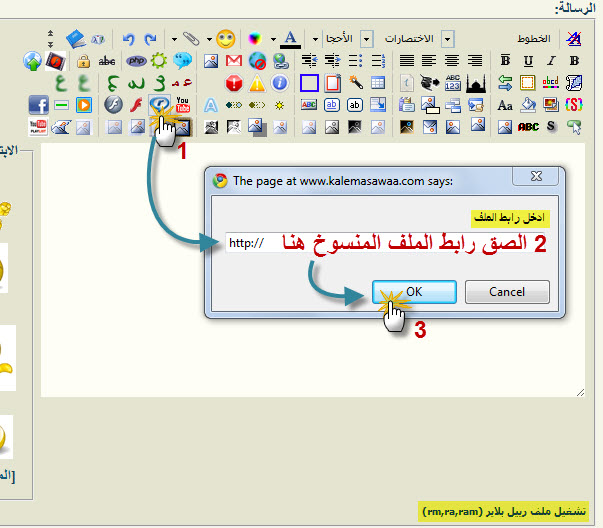
Task: Click the YouTube video insert icon
Action: tap(183, 105)
